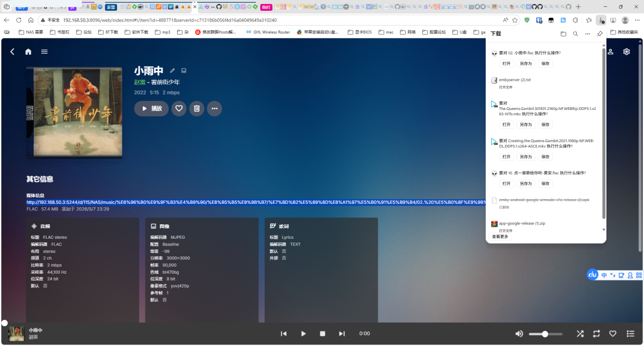
Task: Open the Emby user profile icon
Action: coord(611,51)
